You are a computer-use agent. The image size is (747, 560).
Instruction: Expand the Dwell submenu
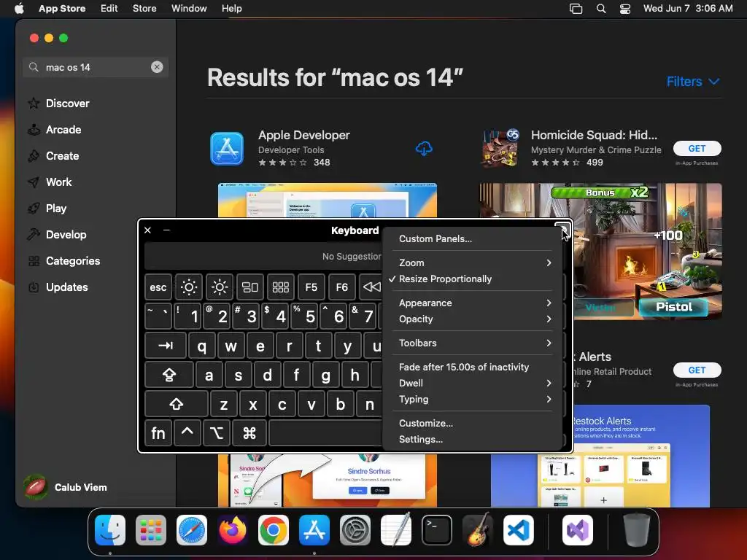click(x=472, y=384)
